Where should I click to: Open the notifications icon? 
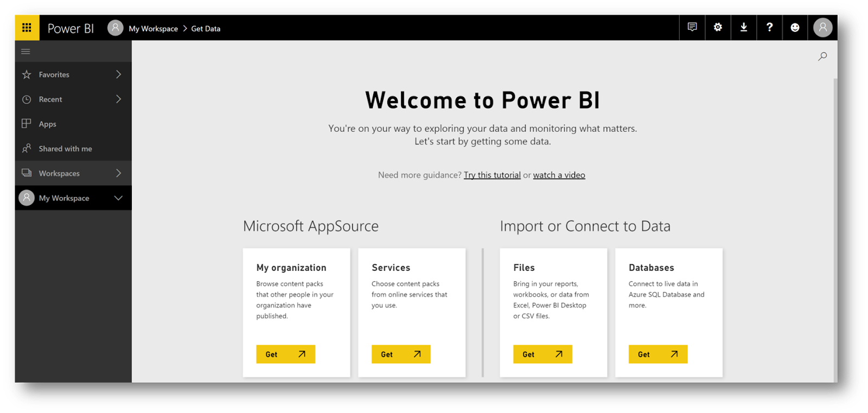pos(692,27)
